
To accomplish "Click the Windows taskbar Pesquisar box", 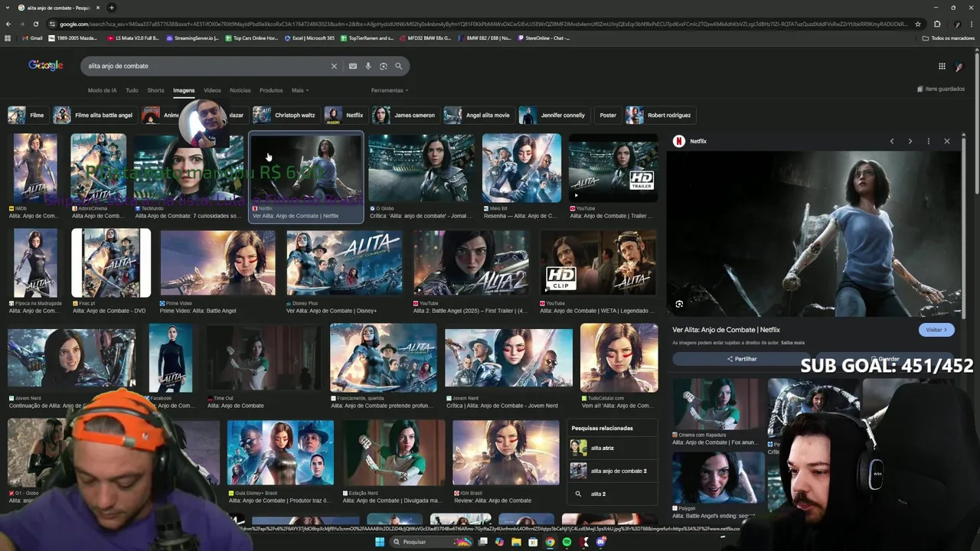I will click(x=433, y=542).
